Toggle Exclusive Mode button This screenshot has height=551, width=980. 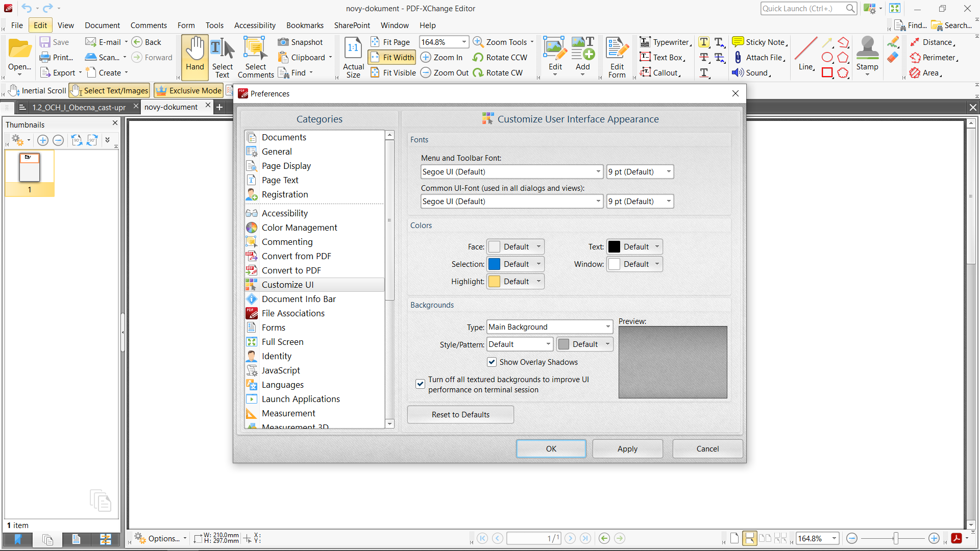tap(189, 91)
